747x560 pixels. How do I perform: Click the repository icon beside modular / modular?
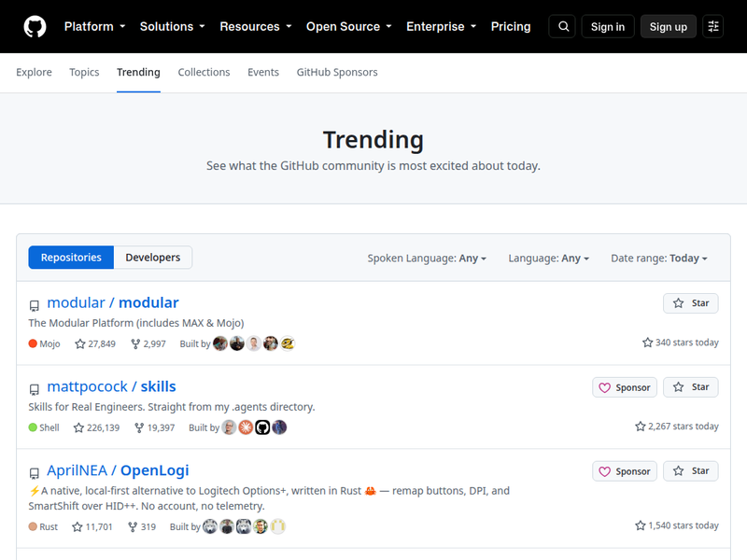pyautogui.click(x=34, y=305)
